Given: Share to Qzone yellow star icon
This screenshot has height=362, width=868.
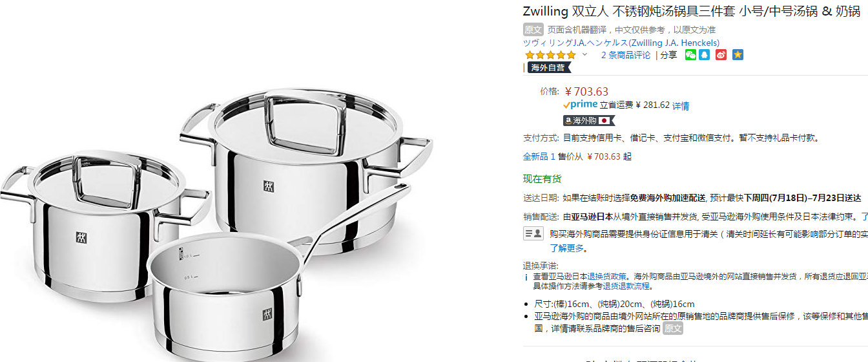Looking at the screenshot, I should pyautogui.click(x=738, y=55).
